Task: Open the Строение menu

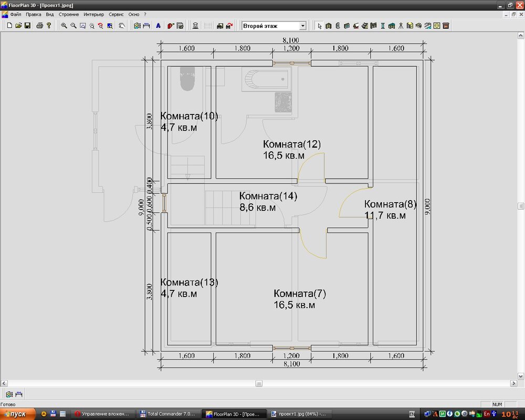Action: pyautogui.click(x=68, y=14)
